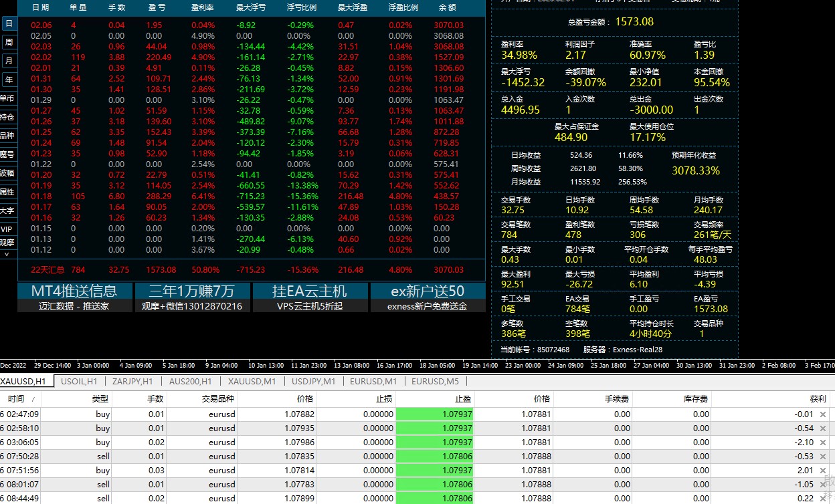Switch to the USOIL,H1 chart tab
The height and width of the screenshot is (504, 835).
(79, 381)
